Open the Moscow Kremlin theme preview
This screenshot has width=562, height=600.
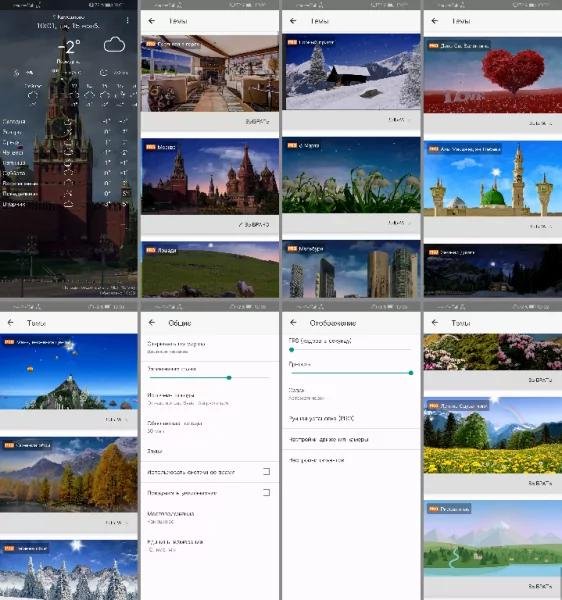click(x=210, y=176)
